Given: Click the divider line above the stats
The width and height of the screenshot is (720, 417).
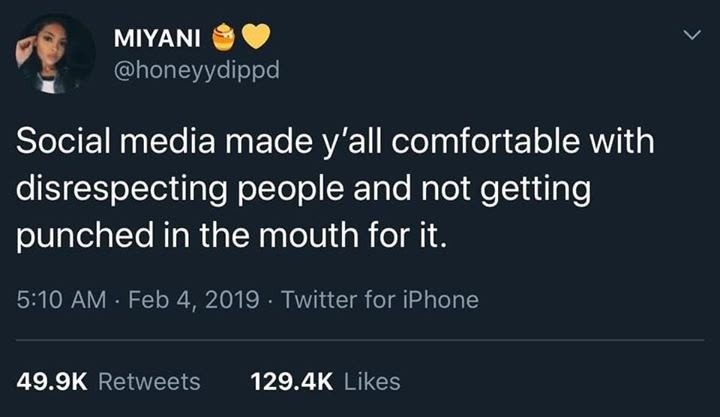Looking at the screenshot, I should click(x=360, y=340).
